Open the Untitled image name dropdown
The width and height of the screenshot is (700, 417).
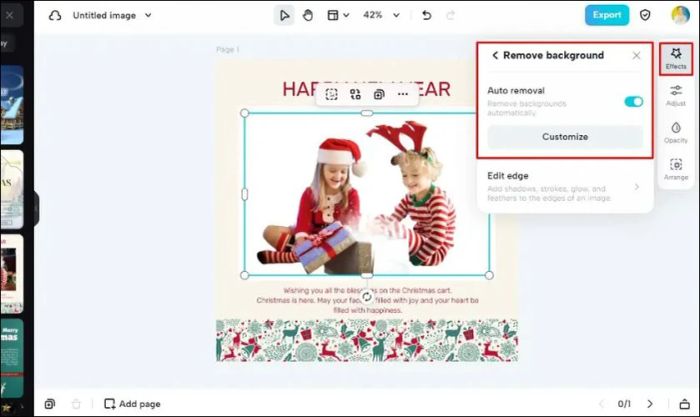(148, 15)
